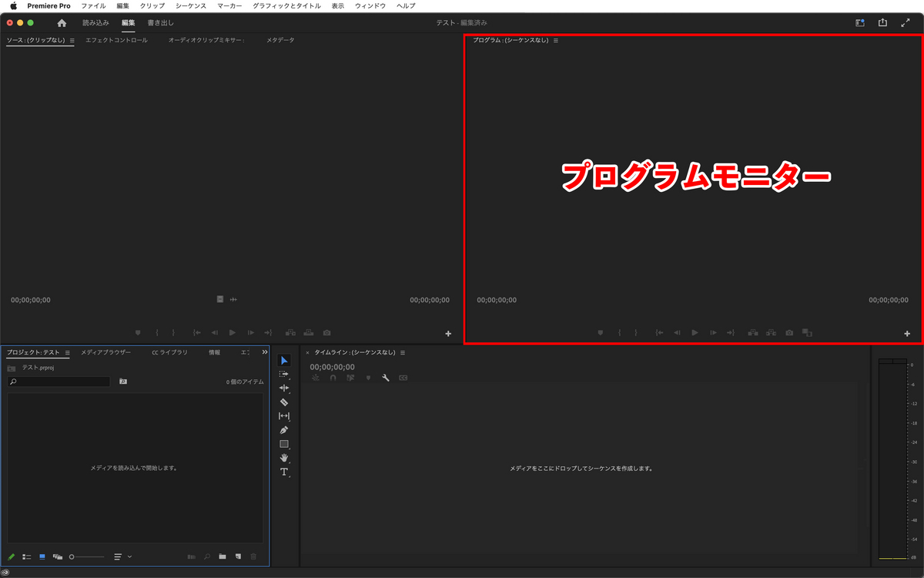Screen dimensions: 924x578
Task: Open the Source panel hamburger menu
Action: tap(72, 40)
